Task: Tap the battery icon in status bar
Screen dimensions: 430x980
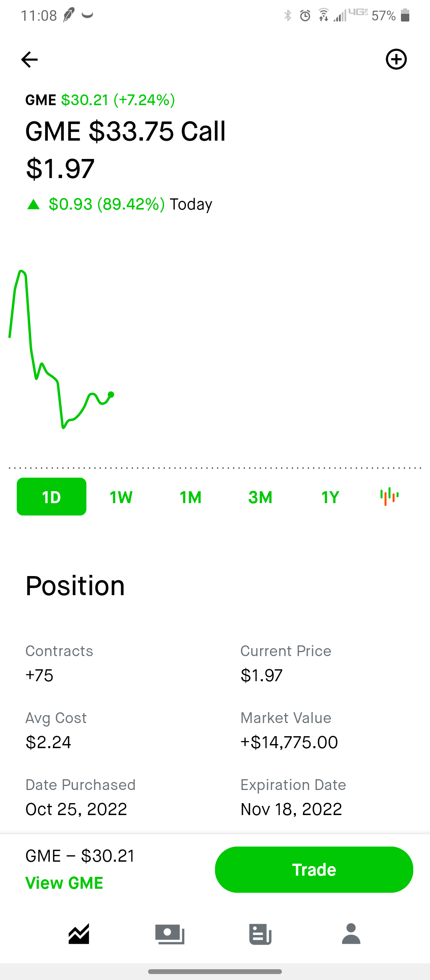Action: [405, 15]
